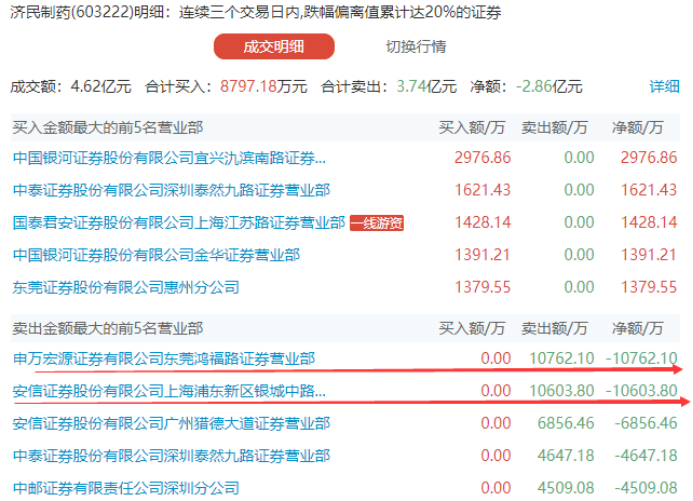Open 国泰君安证券 上海江苏路 branch link
The image size is (693, 501).
[x=179, y=222]
